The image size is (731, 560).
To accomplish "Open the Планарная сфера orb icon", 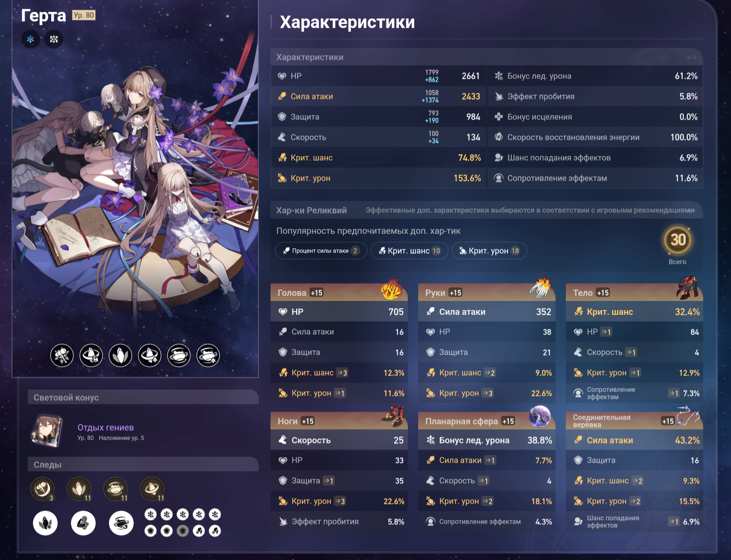I will click(x=540, y=416).
